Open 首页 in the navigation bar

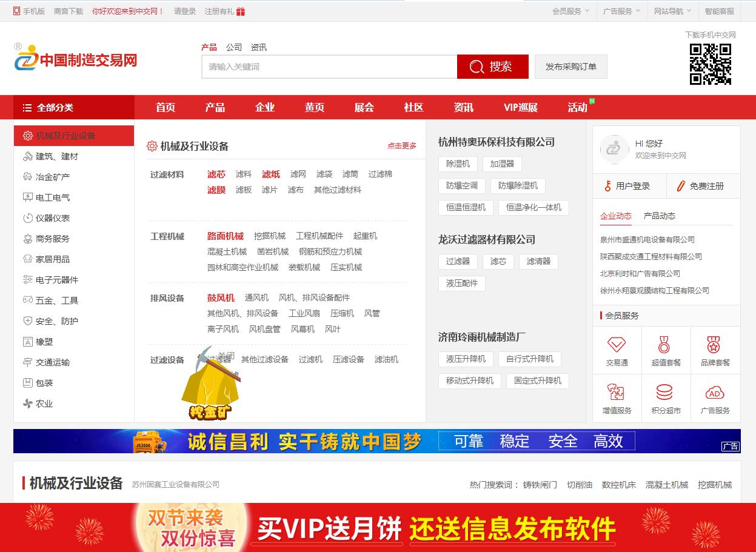[x=166, y=107]
